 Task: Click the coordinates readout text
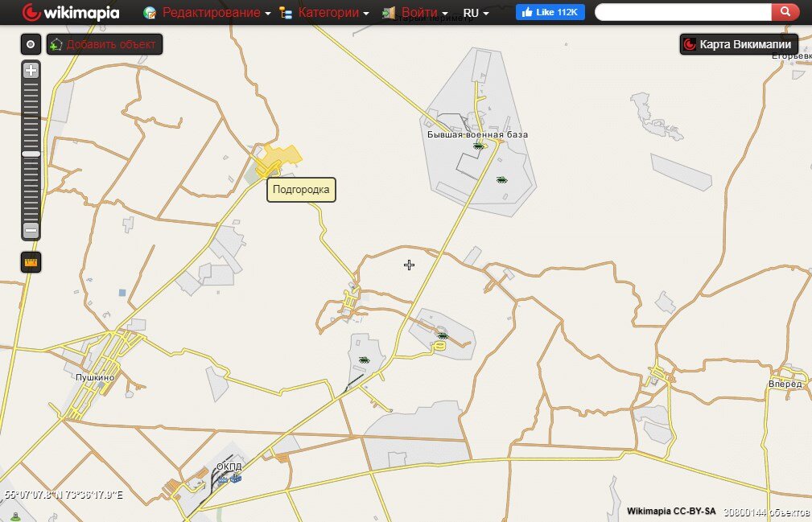tap(64, 495)
